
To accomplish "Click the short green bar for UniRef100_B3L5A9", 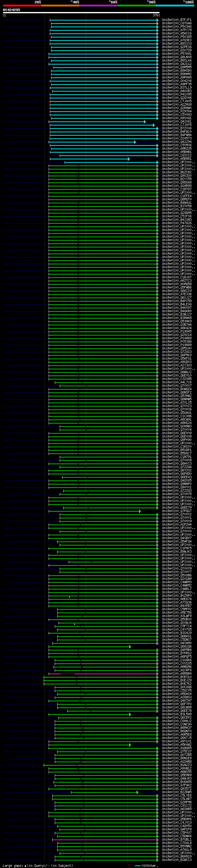I will [90, 714].
